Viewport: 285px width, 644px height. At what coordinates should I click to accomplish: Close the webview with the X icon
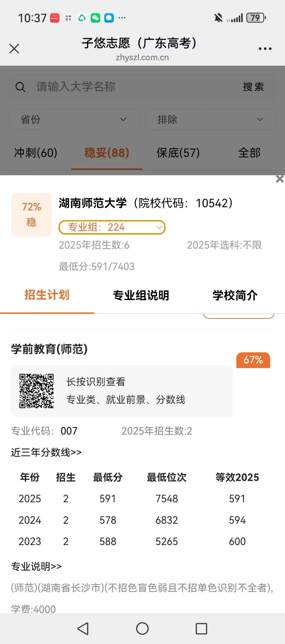pyautogui.click(x=14, y=49)
